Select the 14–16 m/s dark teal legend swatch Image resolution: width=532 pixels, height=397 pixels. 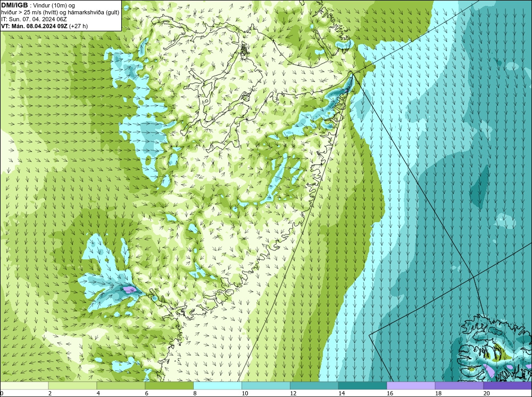362,386
